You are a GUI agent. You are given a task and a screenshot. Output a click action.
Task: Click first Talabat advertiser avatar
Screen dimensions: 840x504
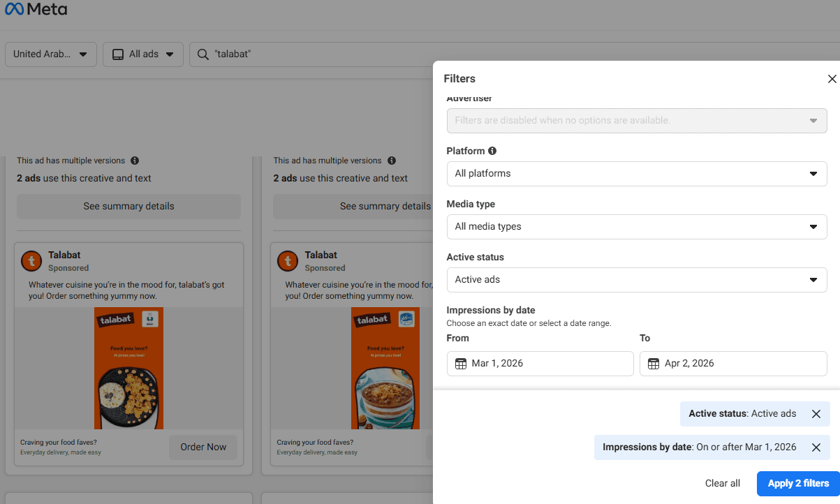[x=31, y=261]
